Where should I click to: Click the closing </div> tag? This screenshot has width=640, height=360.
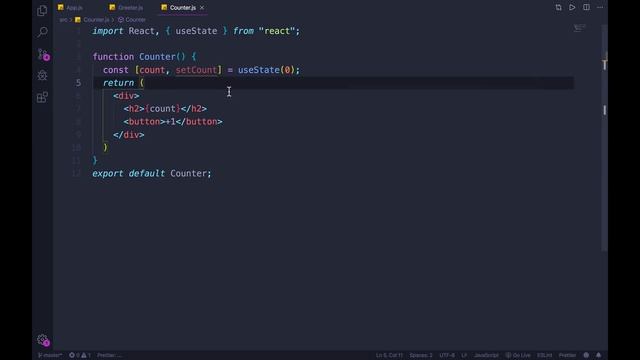(129, 135)
